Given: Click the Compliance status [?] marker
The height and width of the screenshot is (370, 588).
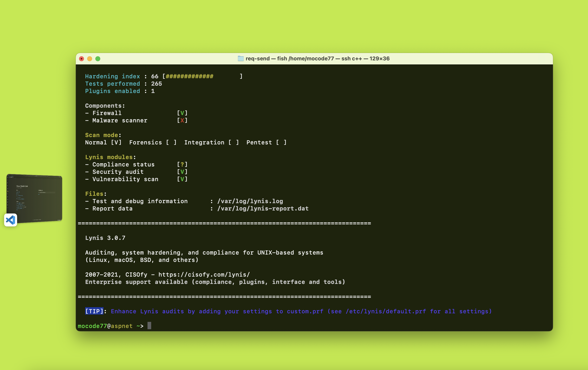Looking at the screenshot, I should (x=182, y=164).
